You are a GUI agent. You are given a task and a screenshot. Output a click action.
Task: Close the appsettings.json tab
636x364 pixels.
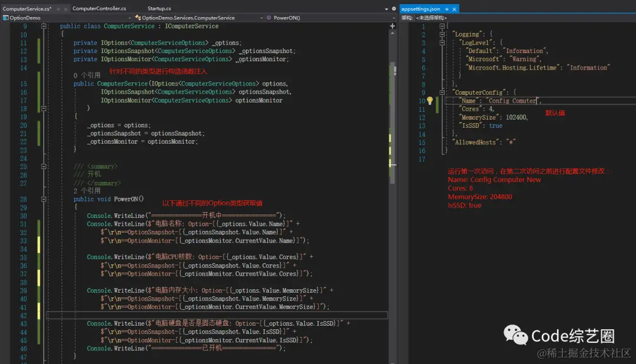(454, 9)
